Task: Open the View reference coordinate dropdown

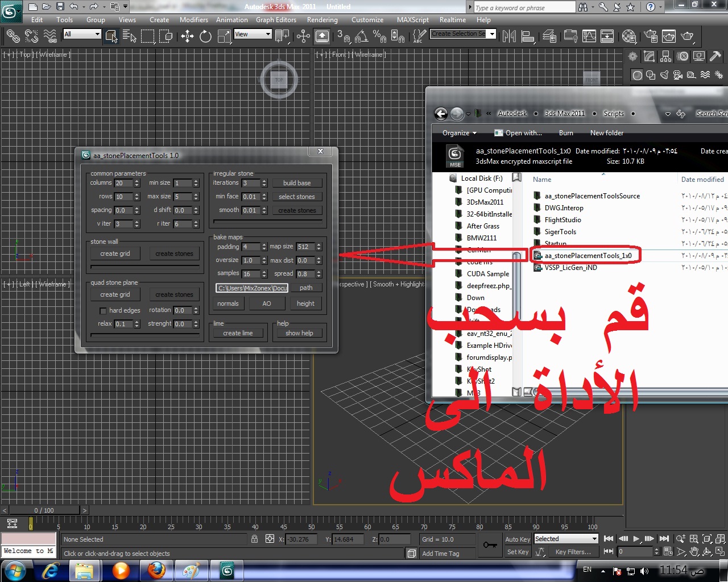Action: pyautogui.click(x=253, y=34)
